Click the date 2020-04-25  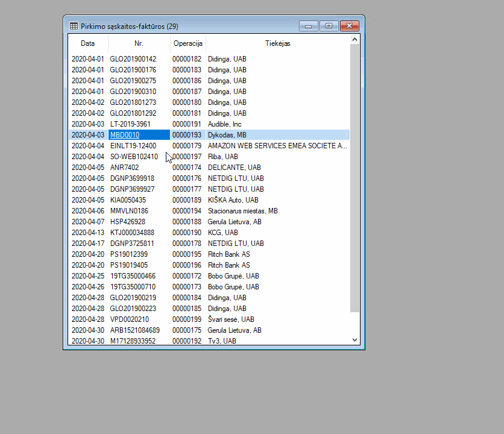pyautogui.click(x=88, y=276)
